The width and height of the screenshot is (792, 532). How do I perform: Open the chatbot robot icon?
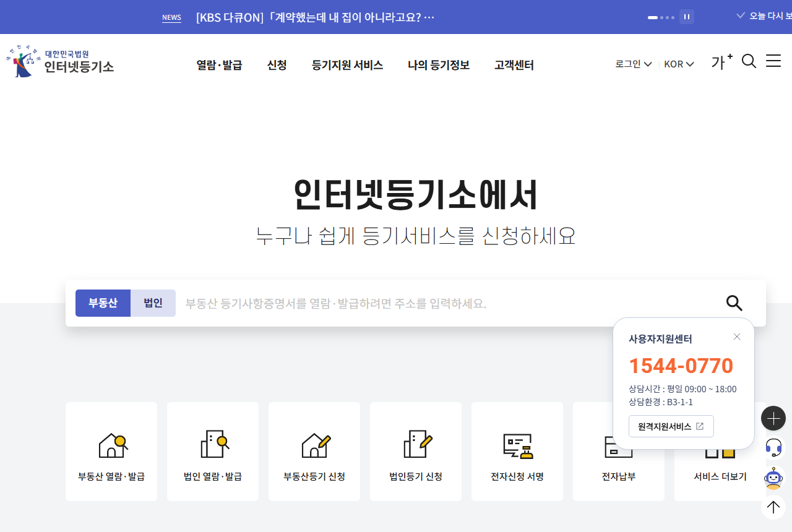pyautogui.click(x=773, y=478)
